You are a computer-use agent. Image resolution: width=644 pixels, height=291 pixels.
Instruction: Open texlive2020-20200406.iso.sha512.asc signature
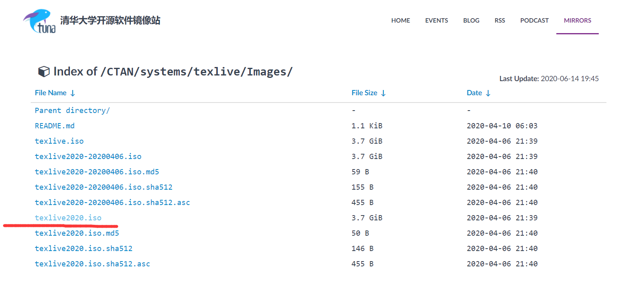tap(112, 203)
